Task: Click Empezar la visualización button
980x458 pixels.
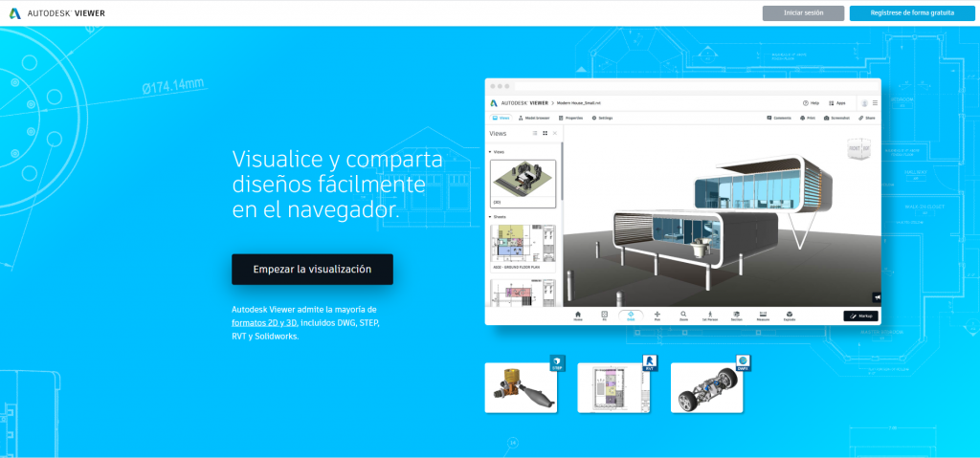Action: 313,270
